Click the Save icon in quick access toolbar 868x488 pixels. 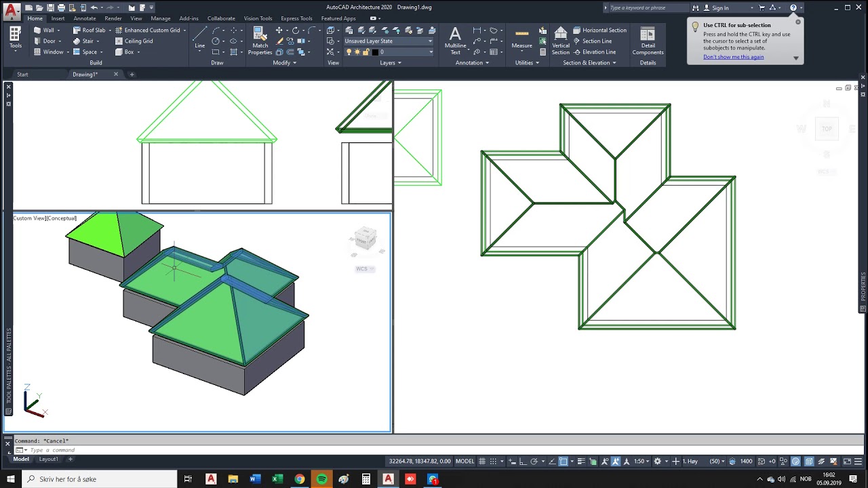point(50,7)
